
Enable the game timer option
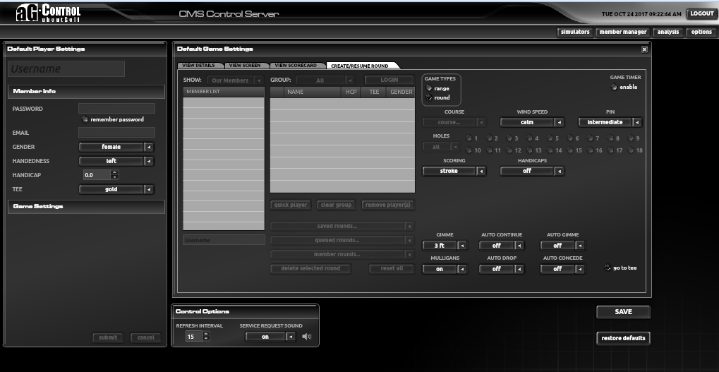pyautogui.click(x=614, y=87)
